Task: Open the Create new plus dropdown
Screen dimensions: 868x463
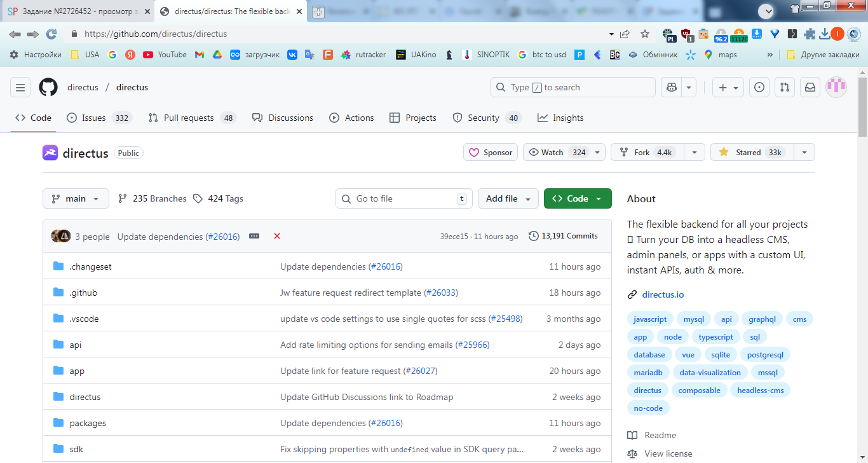Action: point(728,88)
